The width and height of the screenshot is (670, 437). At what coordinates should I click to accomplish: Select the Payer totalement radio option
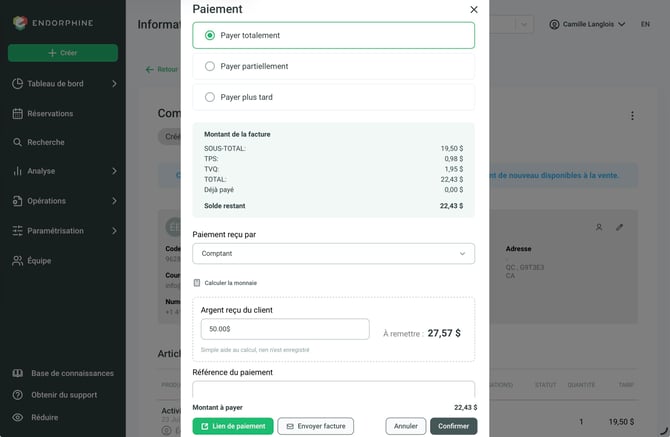pyautogui.click(x=333, y=35)
